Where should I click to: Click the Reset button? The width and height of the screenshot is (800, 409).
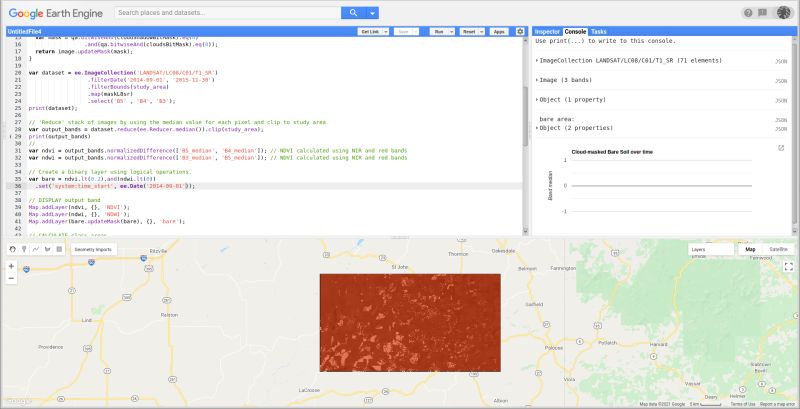click(468, 32)
